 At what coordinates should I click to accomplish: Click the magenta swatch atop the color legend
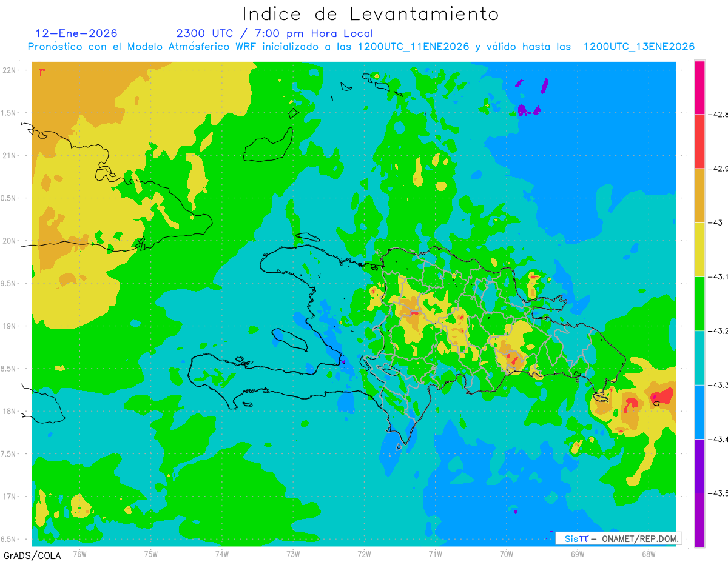[x=699, y=87]
